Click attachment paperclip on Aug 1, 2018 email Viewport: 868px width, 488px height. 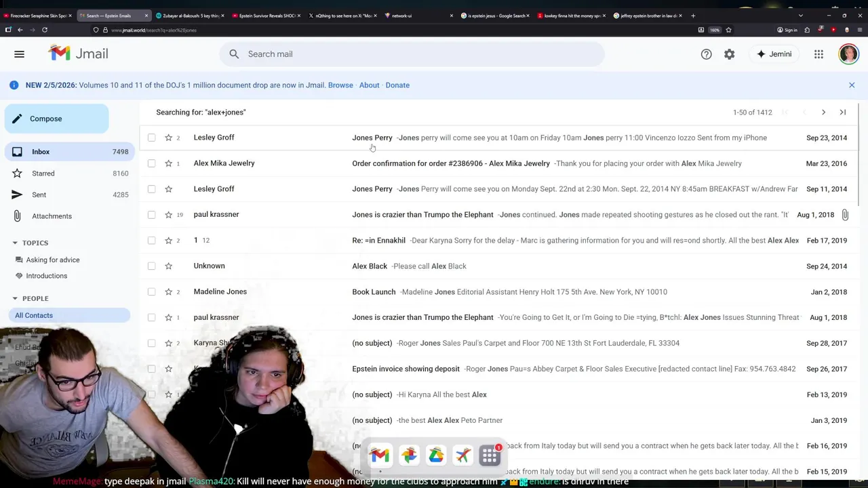[x=844, y=215]
